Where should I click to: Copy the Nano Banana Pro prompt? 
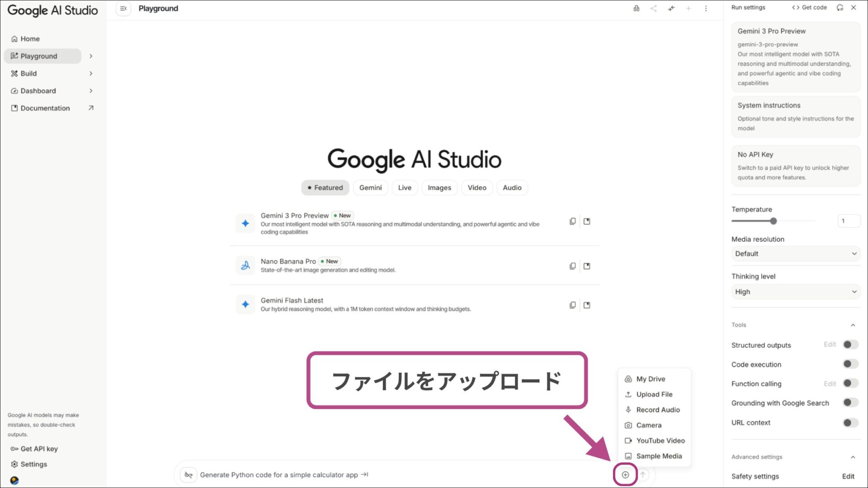coord(572,266)
